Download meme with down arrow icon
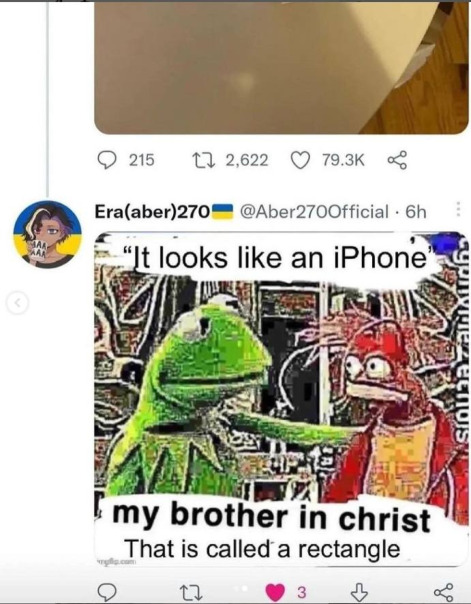 pyautogui.click(x=360, y=592)
